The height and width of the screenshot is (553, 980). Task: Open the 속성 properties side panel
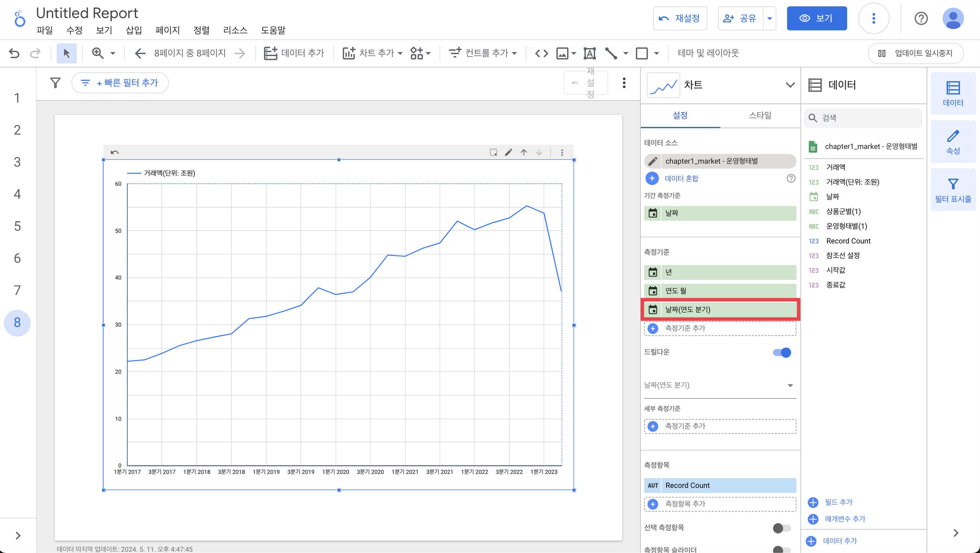pyautogui.click(x=953, y=142)
